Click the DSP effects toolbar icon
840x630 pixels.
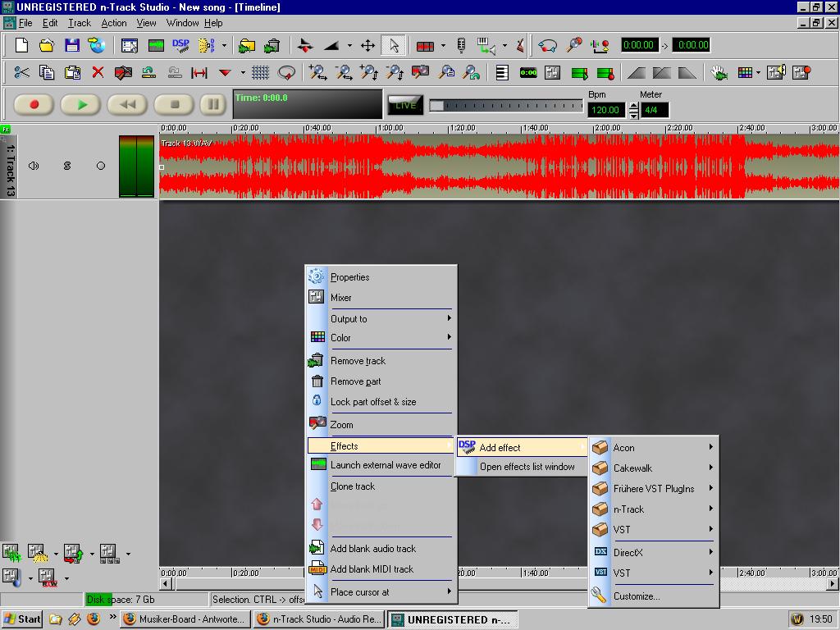(x=181, y=46)
